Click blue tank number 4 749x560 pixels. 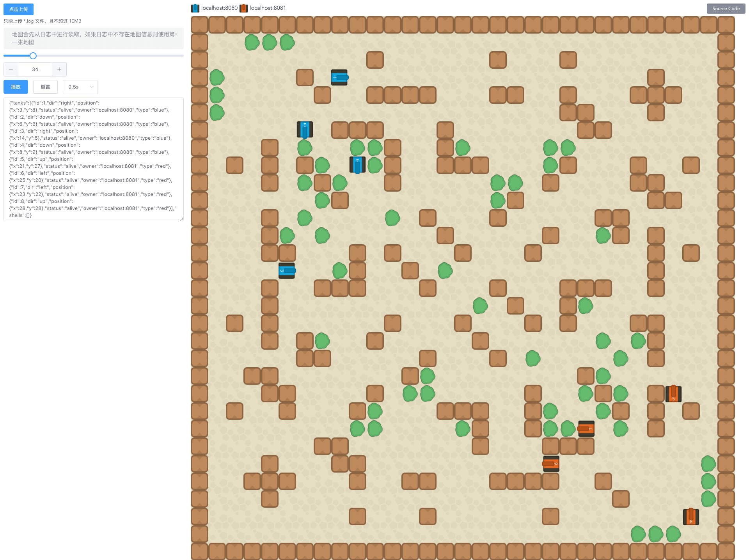coord(357,165)
